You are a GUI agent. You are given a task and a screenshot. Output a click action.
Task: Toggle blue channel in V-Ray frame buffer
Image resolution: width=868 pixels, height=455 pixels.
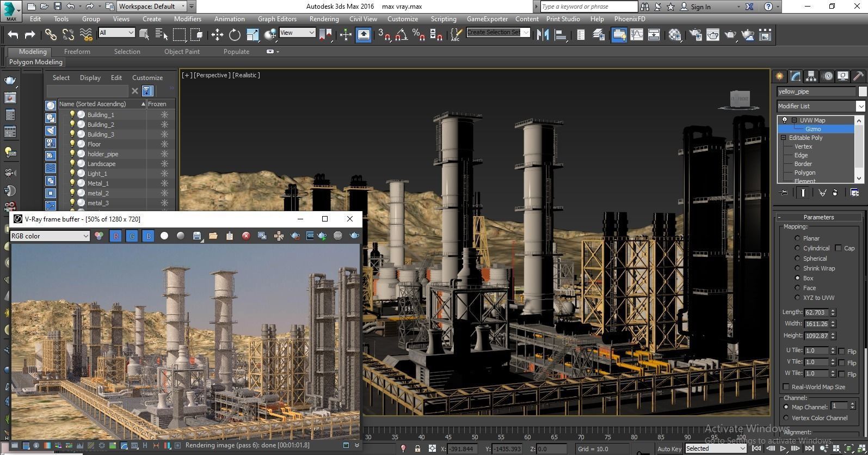[x=148, y=236]
